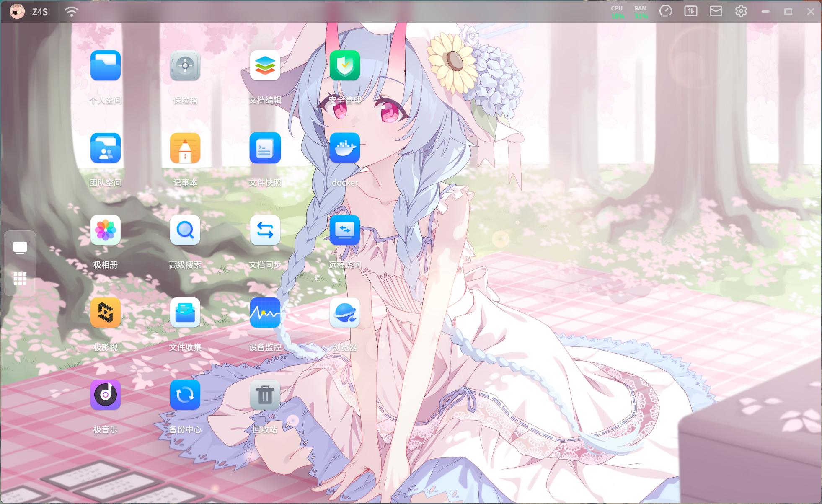Image resolution: width=822 pixels, height=504 pixels.
Task: Open the 个人空间 personal space folder icon
Action: click(106, 65)
